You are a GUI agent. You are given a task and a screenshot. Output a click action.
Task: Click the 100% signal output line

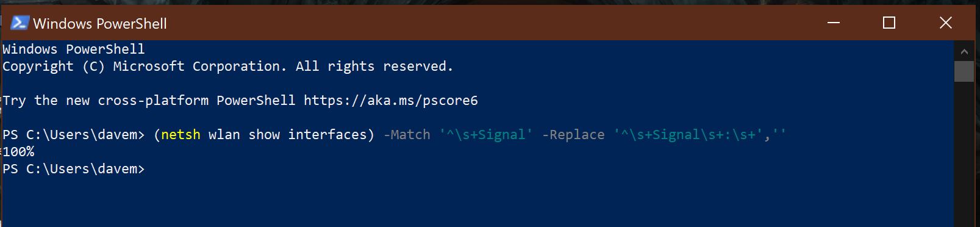pos(19,151)
